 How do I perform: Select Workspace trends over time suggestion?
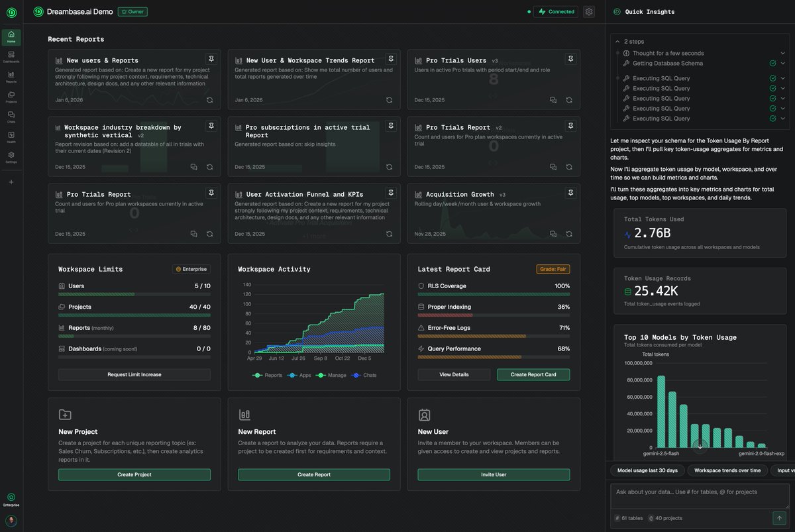[727, 470]
